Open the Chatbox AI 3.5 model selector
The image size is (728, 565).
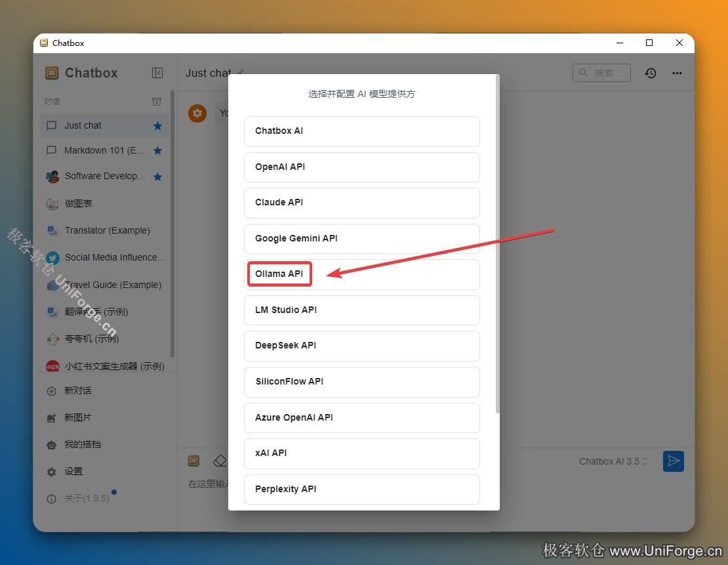613,461
